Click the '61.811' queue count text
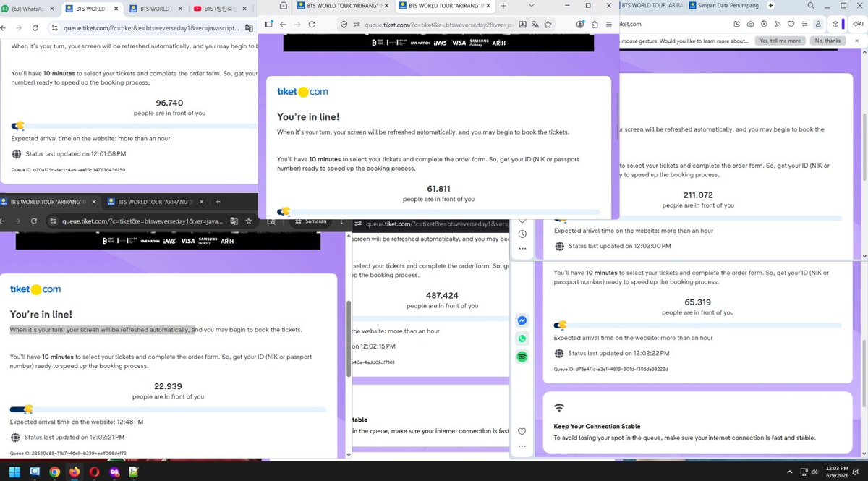The width and height of the screenshot is (868, 481). [438, 189]
